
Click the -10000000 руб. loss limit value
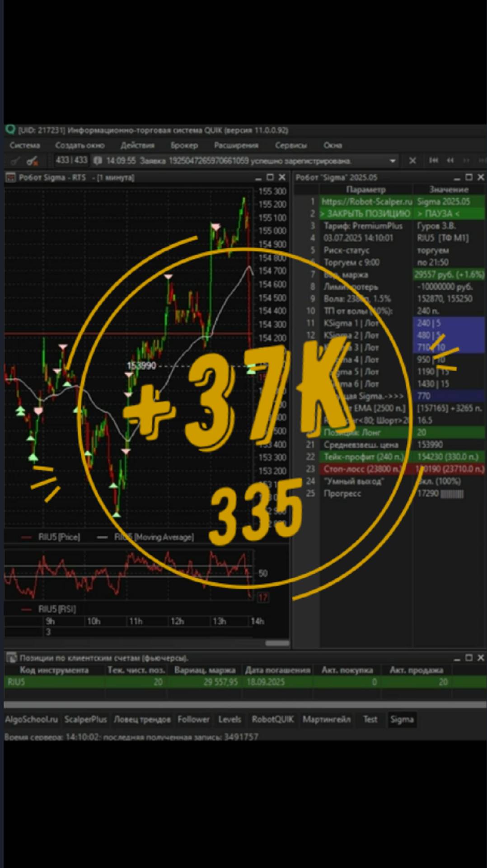point(450,287)
